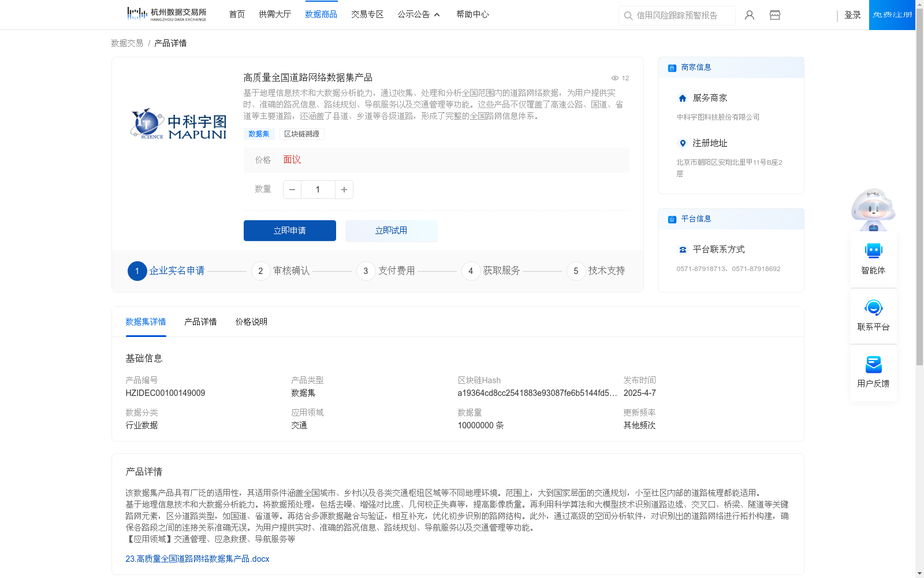Go to 首页 in navigation

tap(237, 14)
